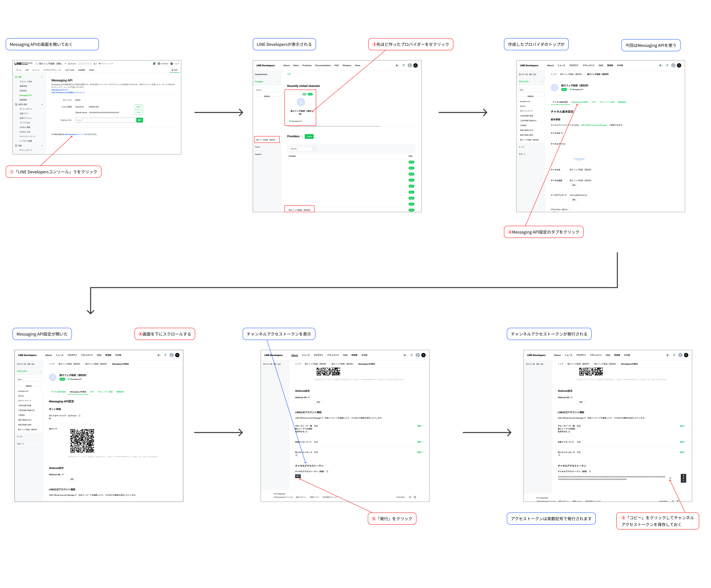Click the copy icon beside the issued access token
The image size is (711, 588).
pos(670,478)
